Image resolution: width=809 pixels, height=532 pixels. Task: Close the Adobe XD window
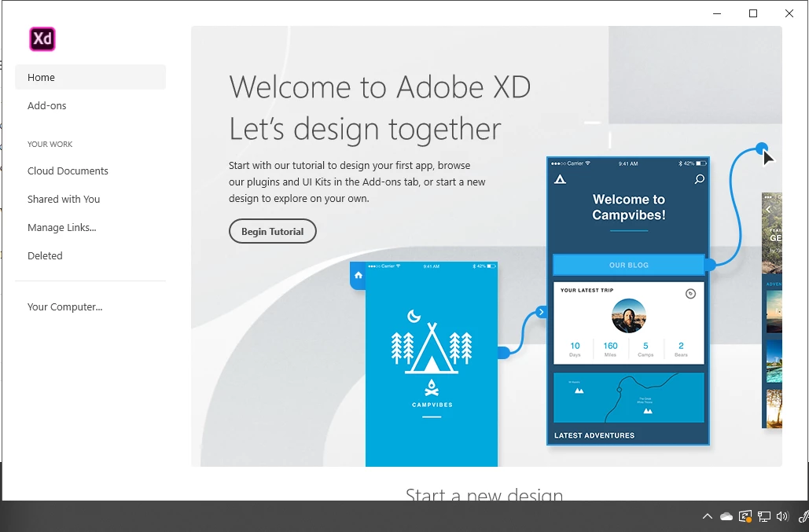point(789,13)
